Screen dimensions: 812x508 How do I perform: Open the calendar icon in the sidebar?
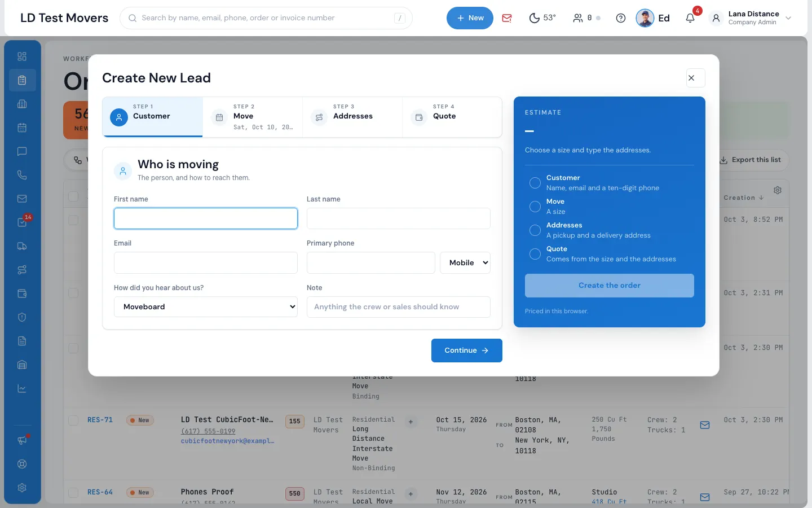[22, 128]
